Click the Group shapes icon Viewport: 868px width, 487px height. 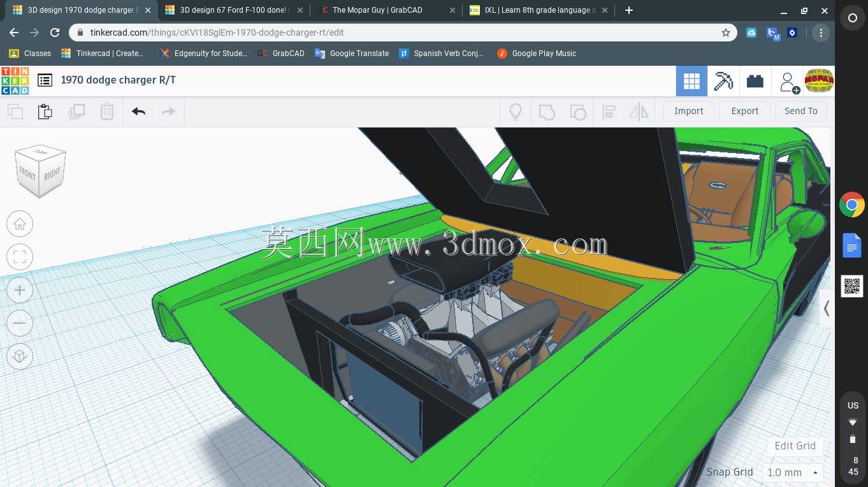tap(547, 112)
